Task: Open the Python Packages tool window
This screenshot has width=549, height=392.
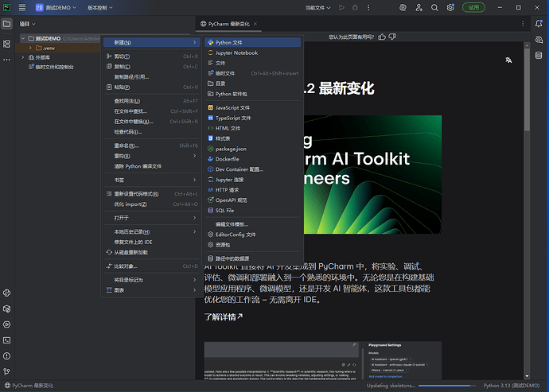Action: tap(7, 309)
